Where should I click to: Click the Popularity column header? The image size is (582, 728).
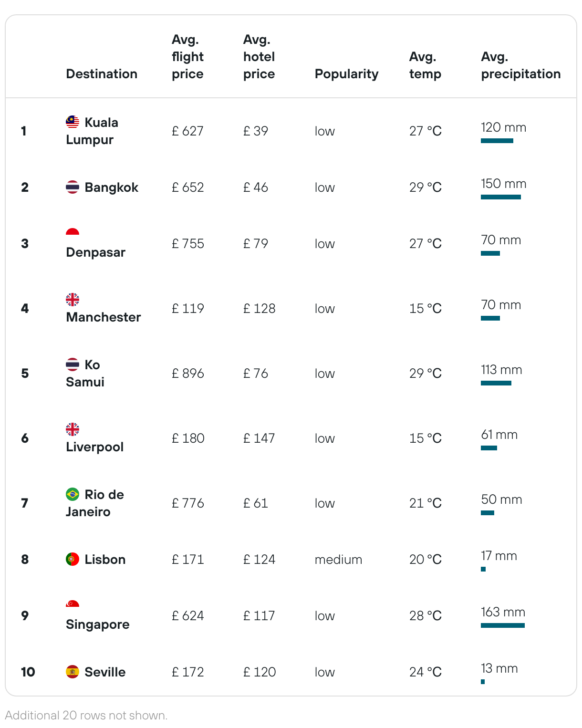346,74
